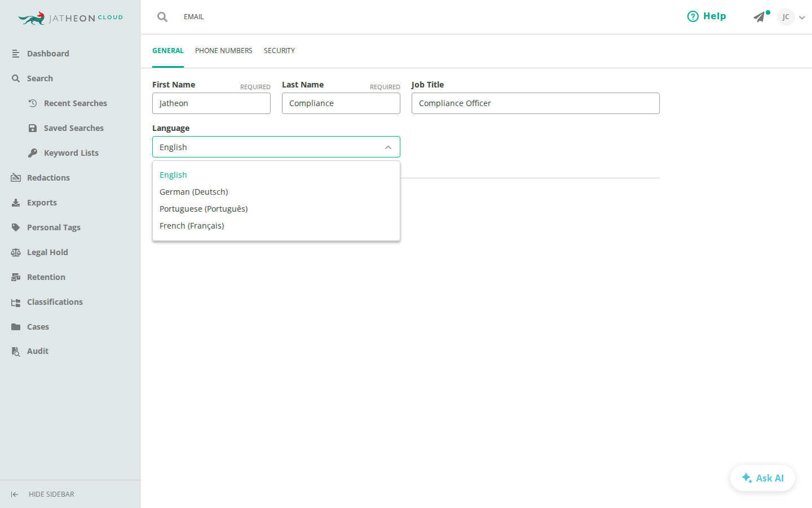Switch to the General tab
Screen dimensions: 812x508
tap(168, 51)
